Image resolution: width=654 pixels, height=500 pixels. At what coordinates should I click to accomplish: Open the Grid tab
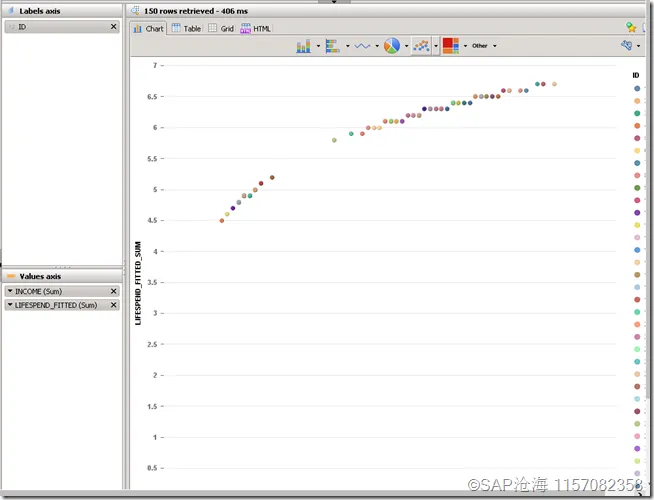pos(221,28)
